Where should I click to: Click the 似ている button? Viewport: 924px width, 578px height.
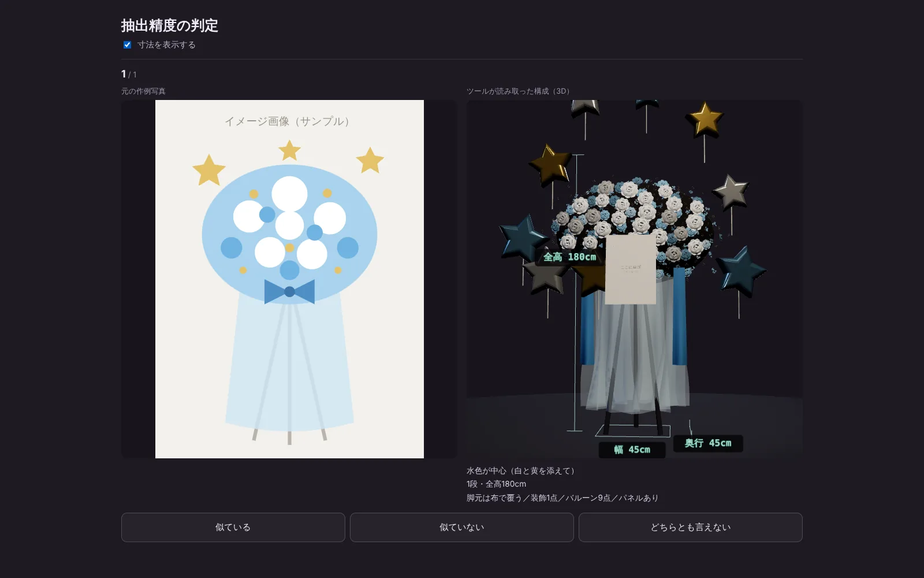coord(233,527)
